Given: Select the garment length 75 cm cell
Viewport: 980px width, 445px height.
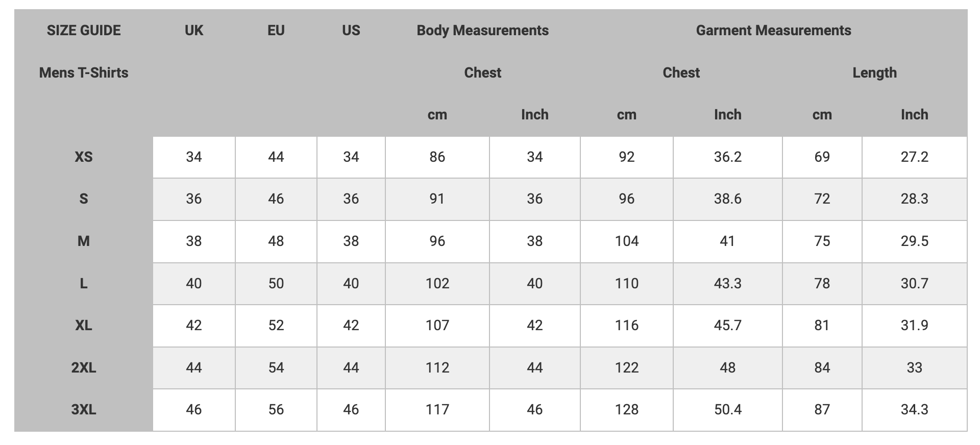Looking at the screenshot, I should 822,241.
